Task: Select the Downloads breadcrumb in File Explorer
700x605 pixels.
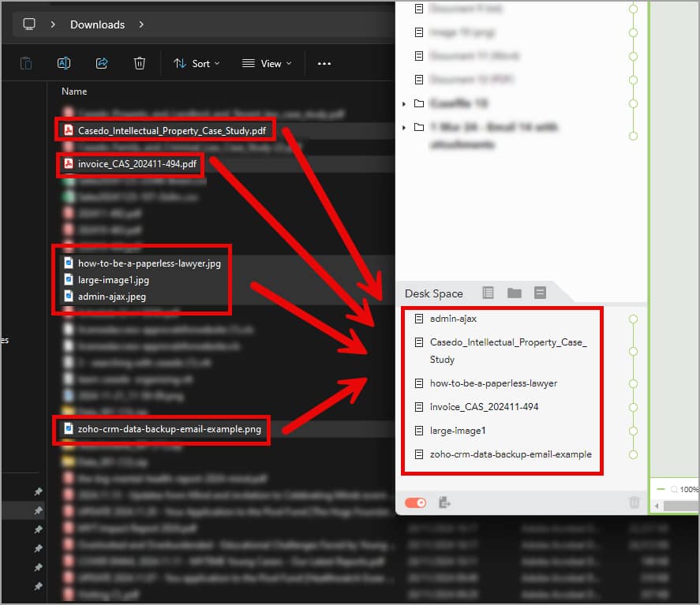Action: pyautogui.click(x=97, y=24)
